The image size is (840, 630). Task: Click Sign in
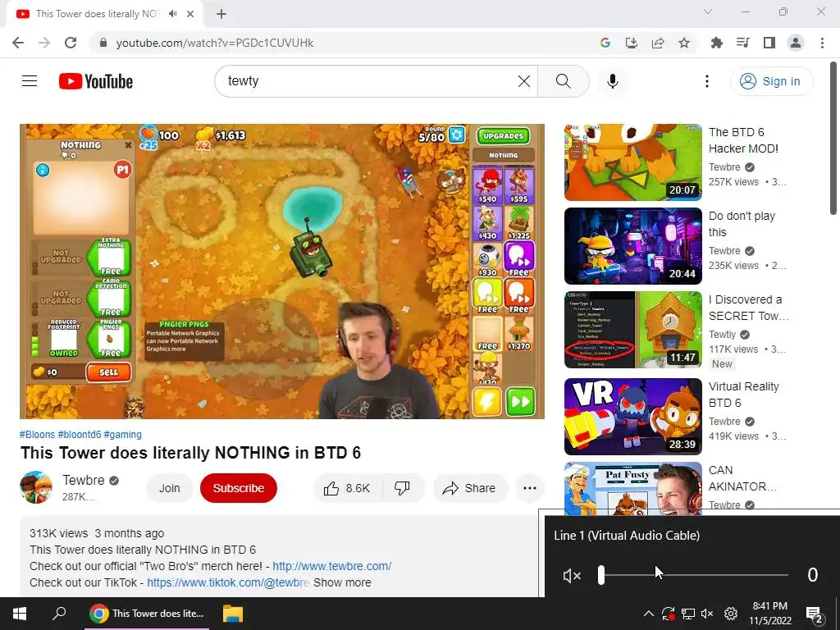pyautogui.click(x=771, y=81)
